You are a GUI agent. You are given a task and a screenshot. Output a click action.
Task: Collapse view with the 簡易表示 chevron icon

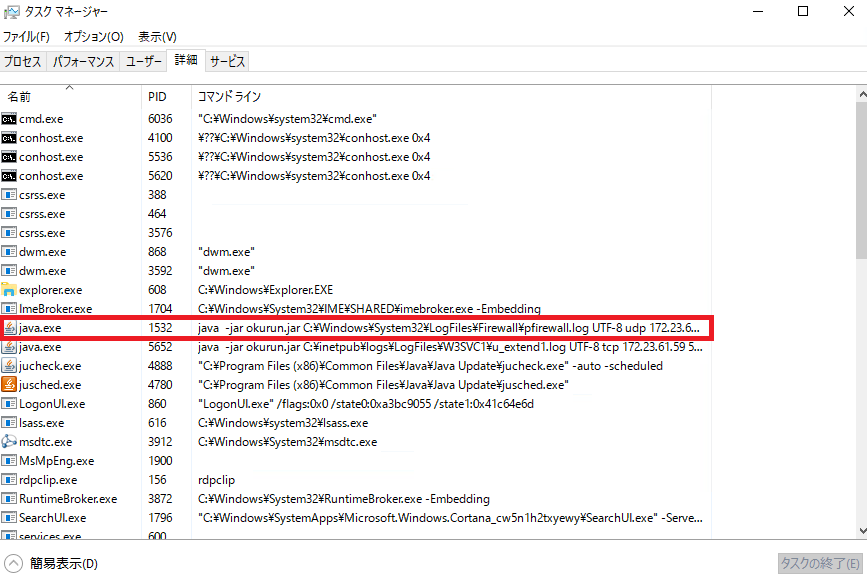tap(13, 564)
